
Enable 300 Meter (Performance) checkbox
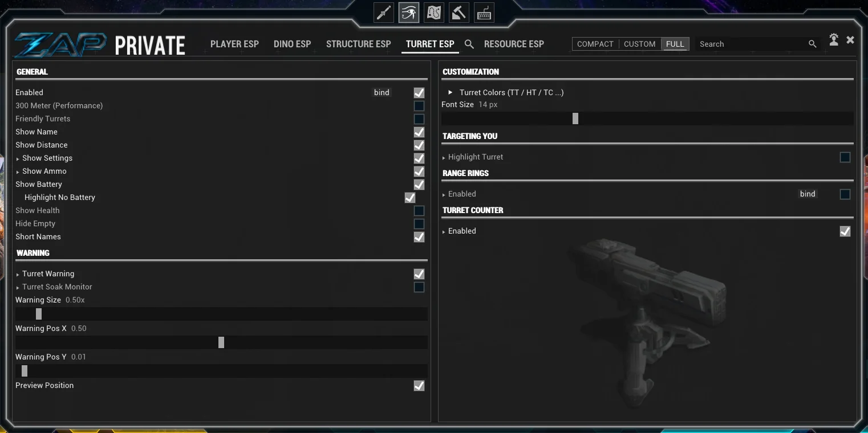tap(419, 105)
